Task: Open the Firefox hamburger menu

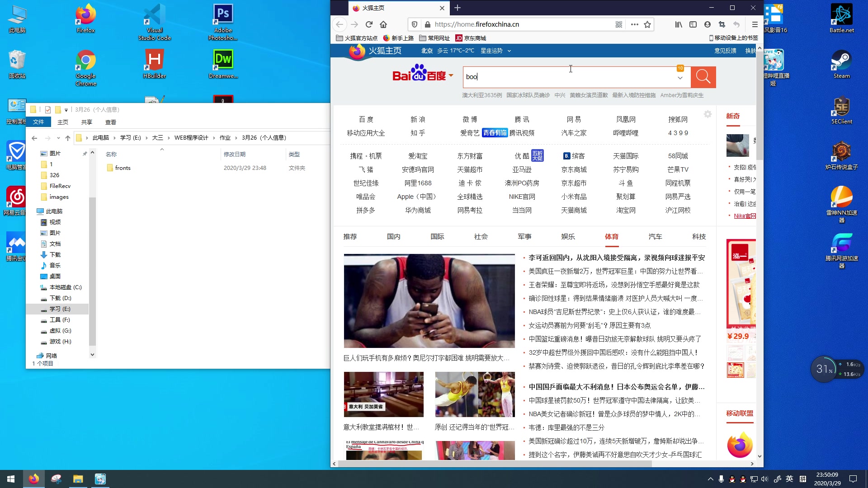Action: (x=755, y=24)
